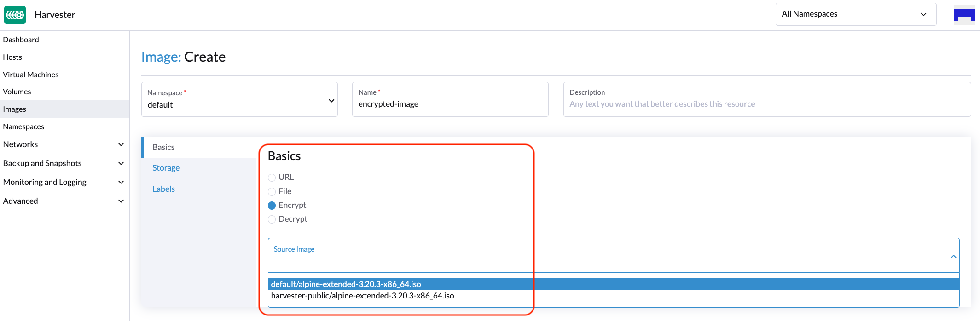980x321 pixels.
Task: Click the Harvester logo icon
Action: coord(15,15)
